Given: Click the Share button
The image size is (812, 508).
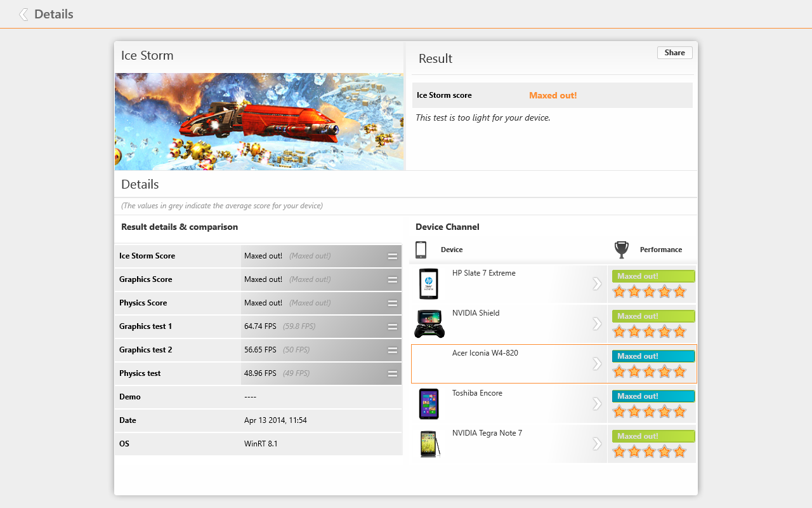Looking at the screenshot, I should pos(674,53).
